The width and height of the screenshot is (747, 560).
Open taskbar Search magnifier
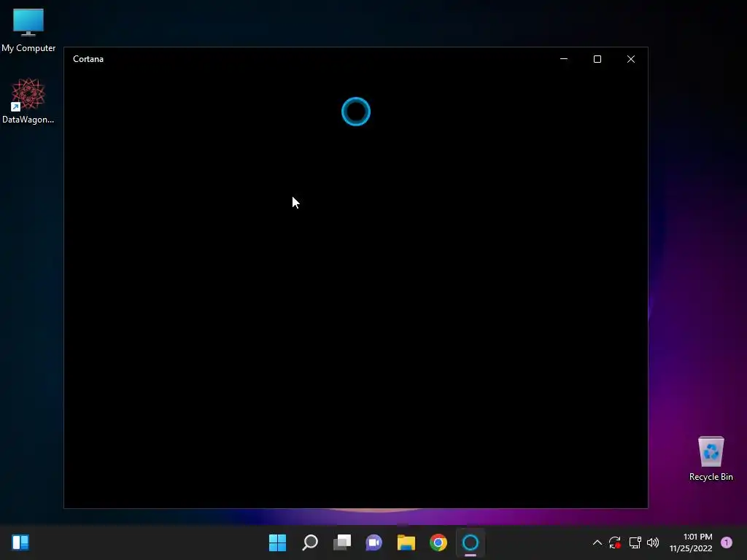click(x=310, y=542)
